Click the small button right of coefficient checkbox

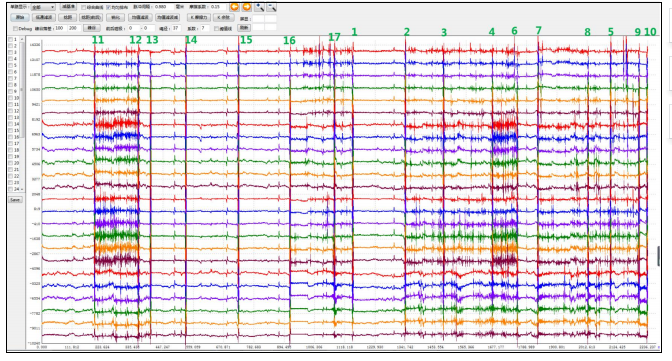click(x=244, y=28)
